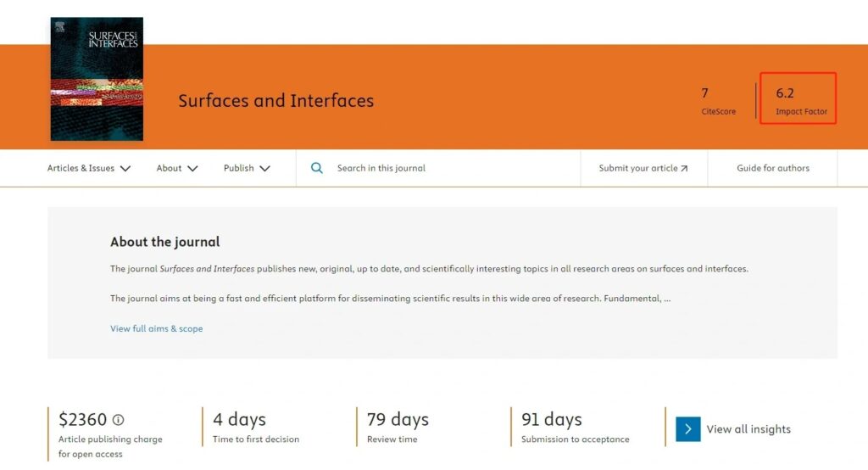
Task: Click the Surfaces and Interfaces journal title
Action: 275,100
